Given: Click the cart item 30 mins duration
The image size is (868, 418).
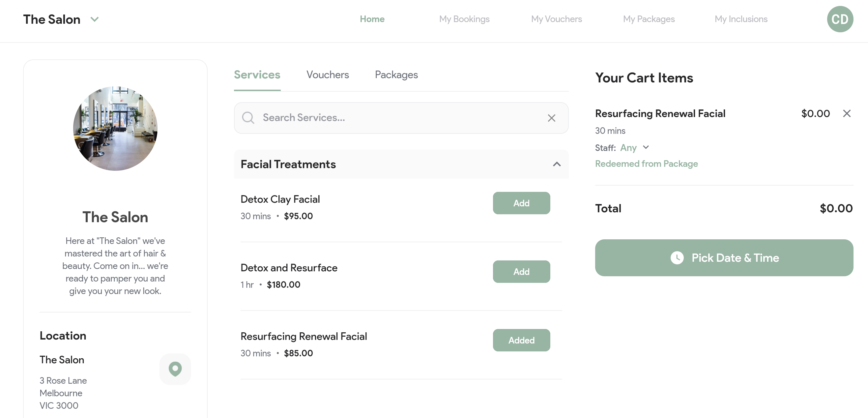Looking at the screenshot, I should (x=610, y=131).
